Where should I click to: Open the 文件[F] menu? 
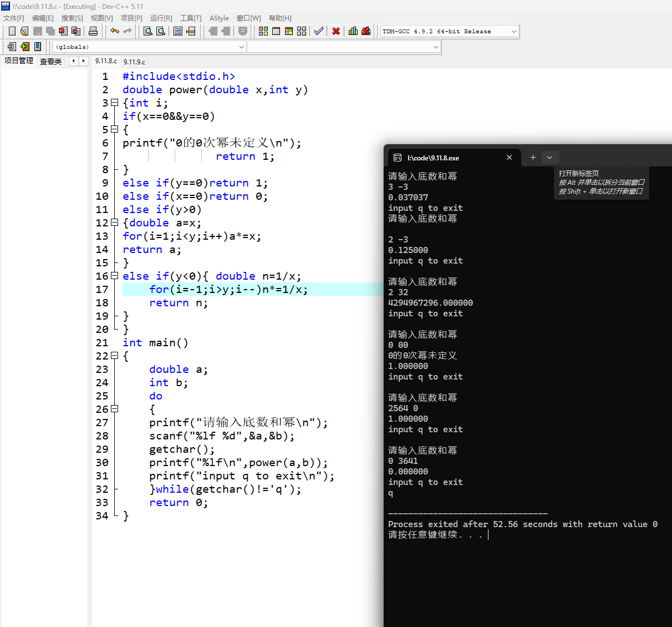point(14,18)
